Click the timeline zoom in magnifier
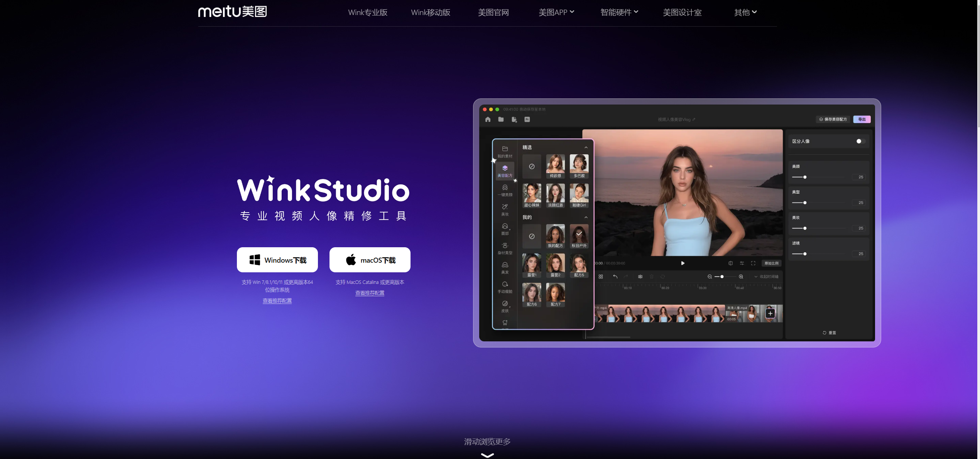Viewport: 980px width, 459px height. pyautogui.click(x=741, y=277)
